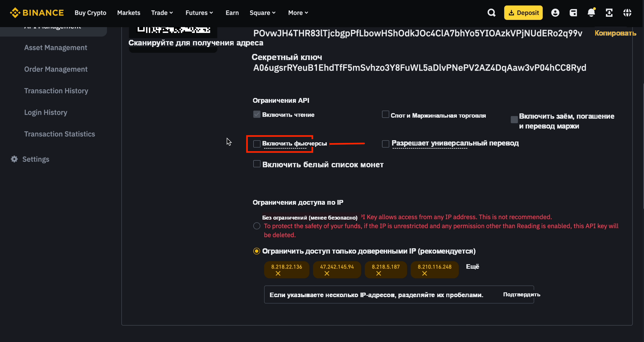Enable the 'Включить фьючерсы' checkbox
Viewport: 644px width, 342px height.
[x=257, y=144]
